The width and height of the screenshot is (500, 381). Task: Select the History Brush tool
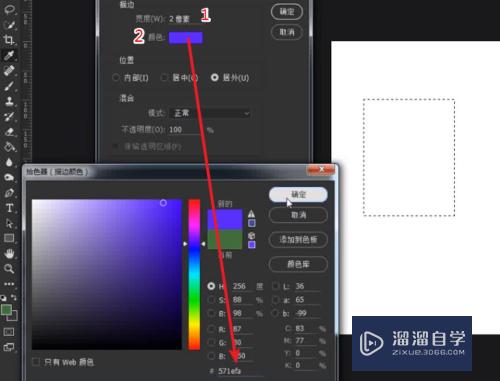pyautogui.click(x=9, y=116)
